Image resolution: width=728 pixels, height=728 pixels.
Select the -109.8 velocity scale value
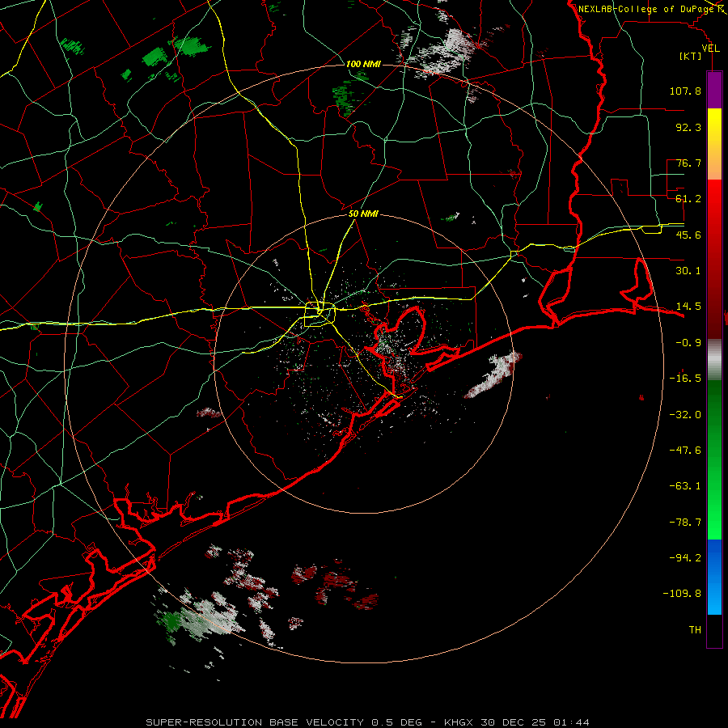tap(682, 594)
